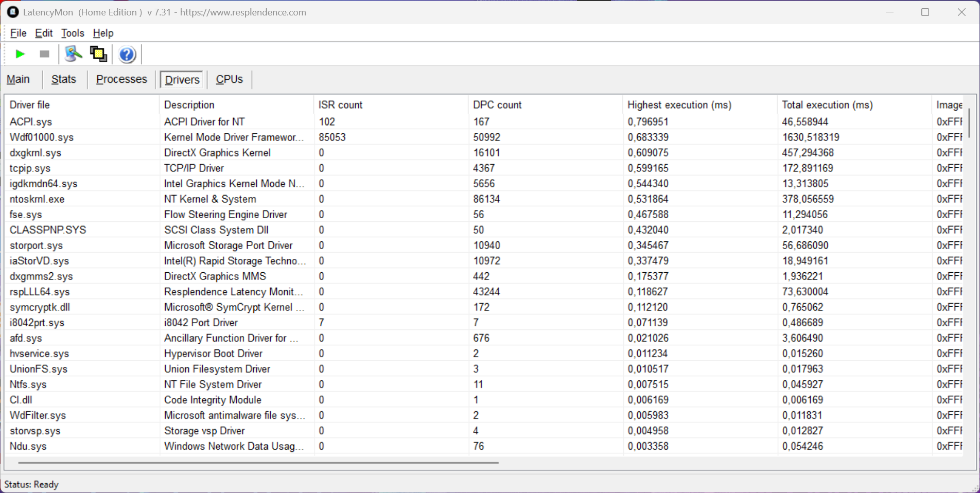Open the File menu
The width and height of the screenshot is (980, 493).
click(18, 33)
